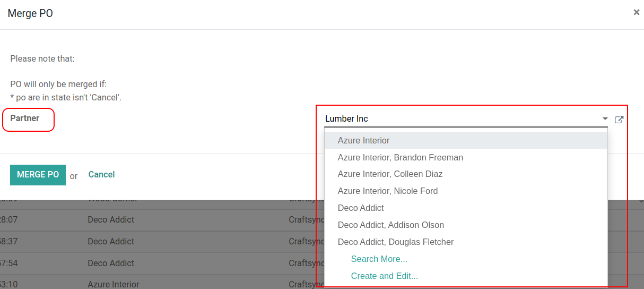The width and height of the screenshot is (644, 289).
Task: Open external link icon beside Partner field
Action: 619,120
